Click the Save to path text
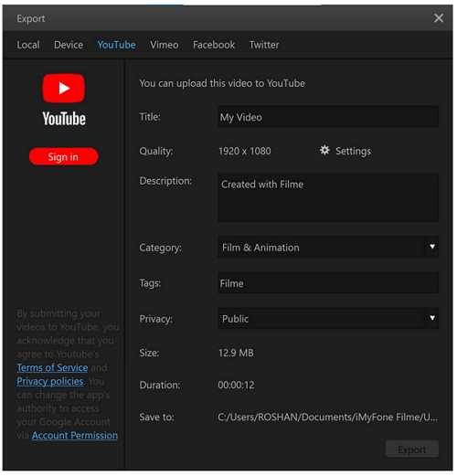Image resolution: width=457 pixels, height=476 pixels. [x=328, y=417]
